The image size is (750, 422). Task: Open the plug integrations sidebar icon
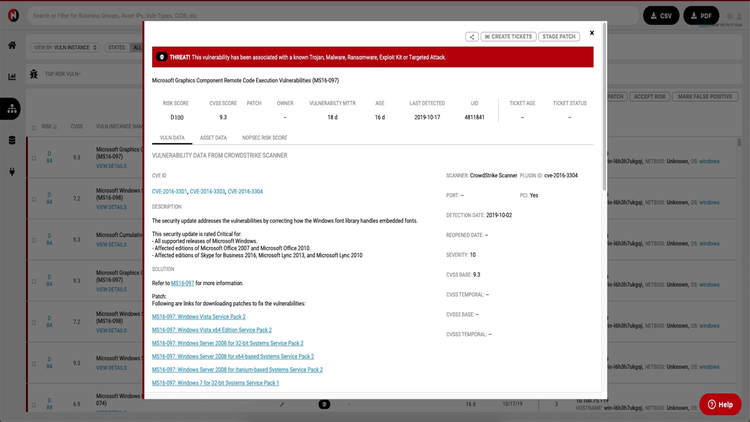point(12,172)
